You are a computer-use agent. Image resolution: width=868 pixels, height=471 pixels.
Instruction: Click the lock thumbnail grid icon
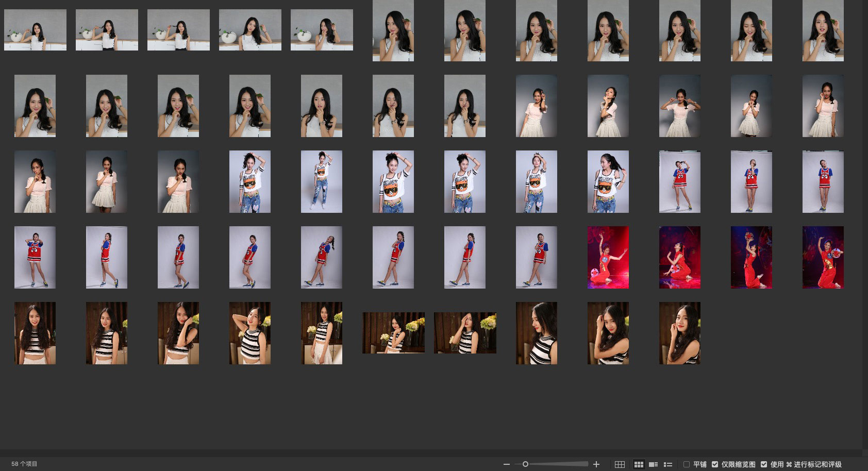(620, 464)
